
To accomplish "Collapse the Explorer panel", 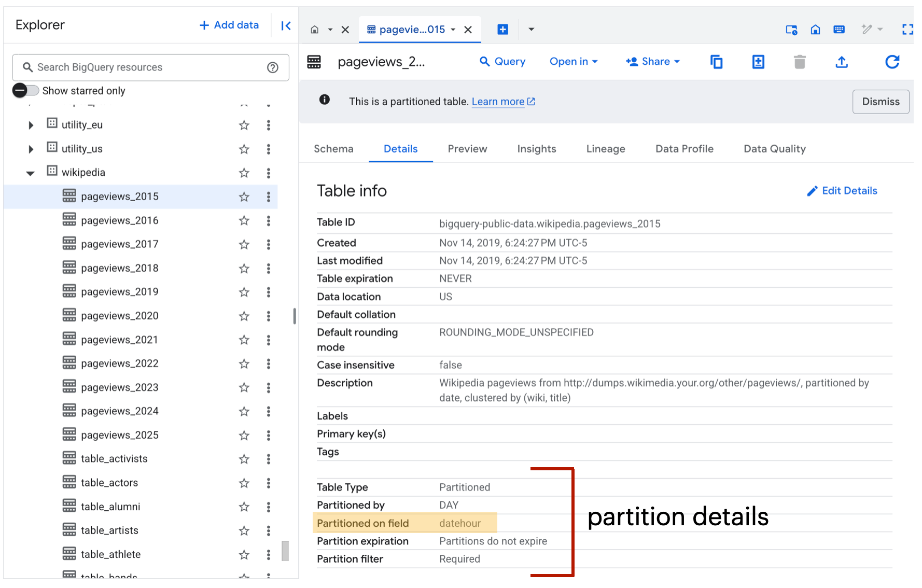I will click(x=286, y=25).
